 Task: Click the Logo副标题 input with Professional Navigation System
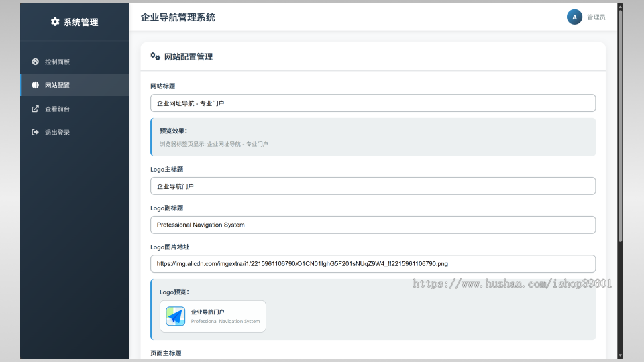(373, 225)
